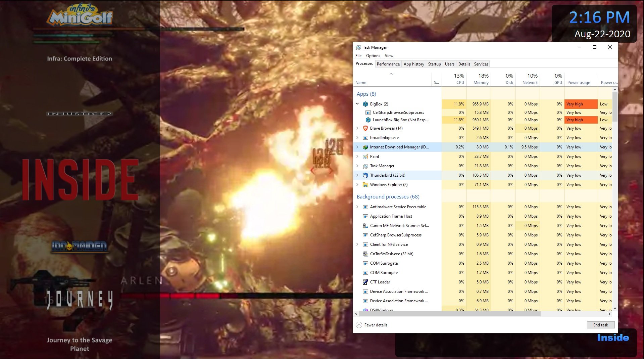Sort by the Network column header
Image resolution: width=644 pixels, height=359 pixels.
528,79
